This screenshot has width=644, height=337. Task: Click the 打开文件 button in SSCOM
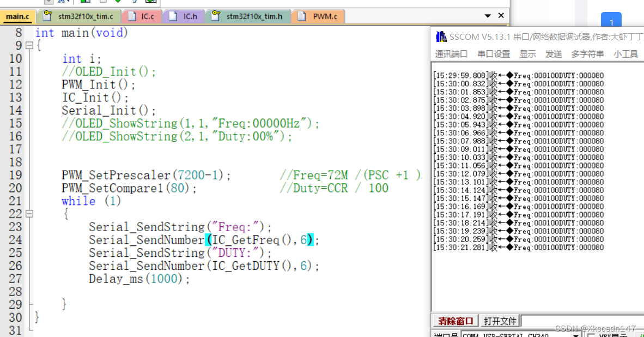click(500, 321)
